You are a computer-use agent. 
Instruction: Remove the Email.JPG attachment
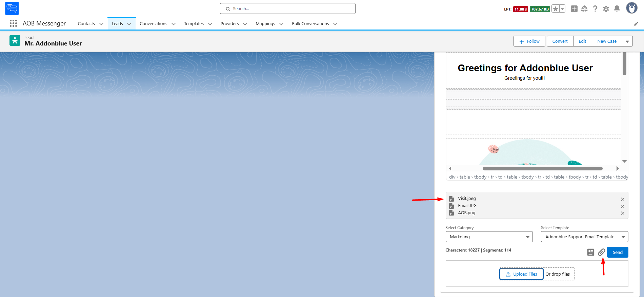[x=623, y=206]
